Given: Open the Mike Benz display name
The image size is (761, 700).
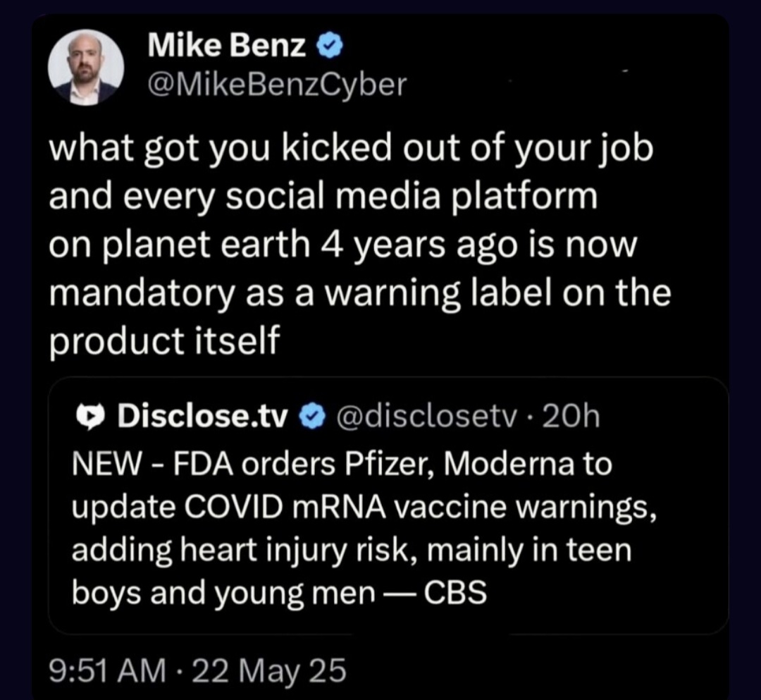Looking at the screenshot, I should click(x=227, y=48).
